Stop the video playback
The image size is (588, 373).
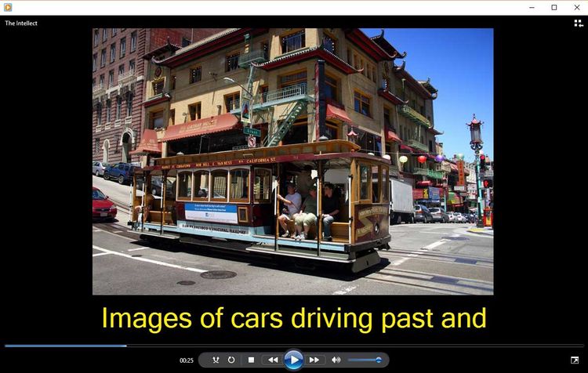251,360
